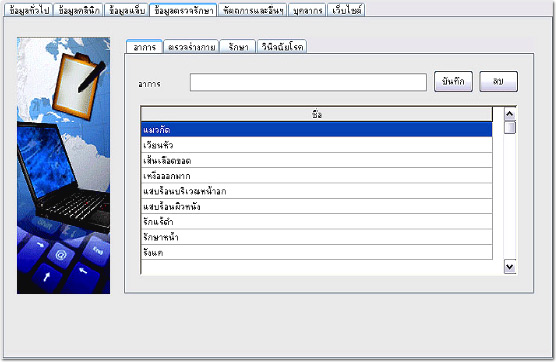Image resolution: width=556 pixels, height=362 pixels.
Task: Switch to the ตรวจร่างกาย sub-tab
Action: point(191,47)
